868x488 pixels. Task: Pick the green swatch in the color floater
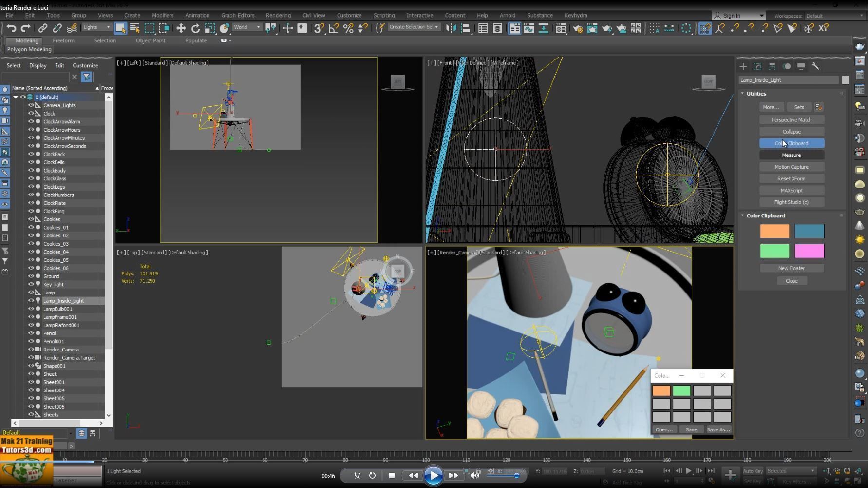[x=681, y=390]
